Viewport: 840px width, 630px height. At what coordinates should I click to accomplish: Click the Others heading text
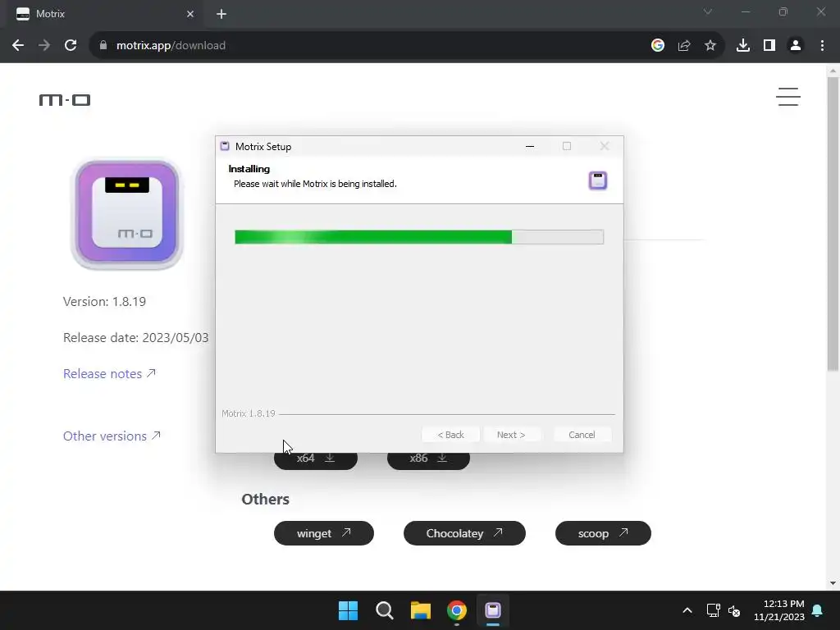point(265,500)
